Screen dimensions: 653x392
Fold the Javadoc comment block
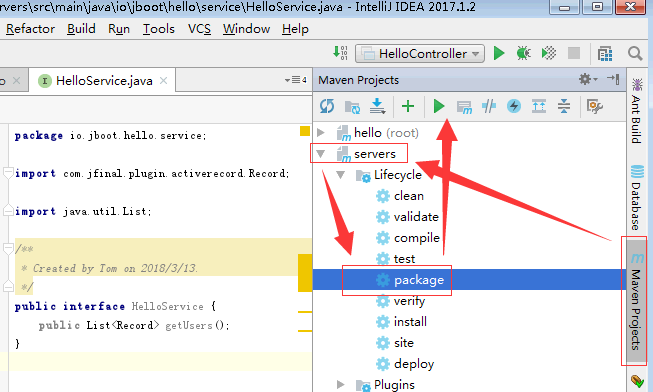click(x=8, y=249)
